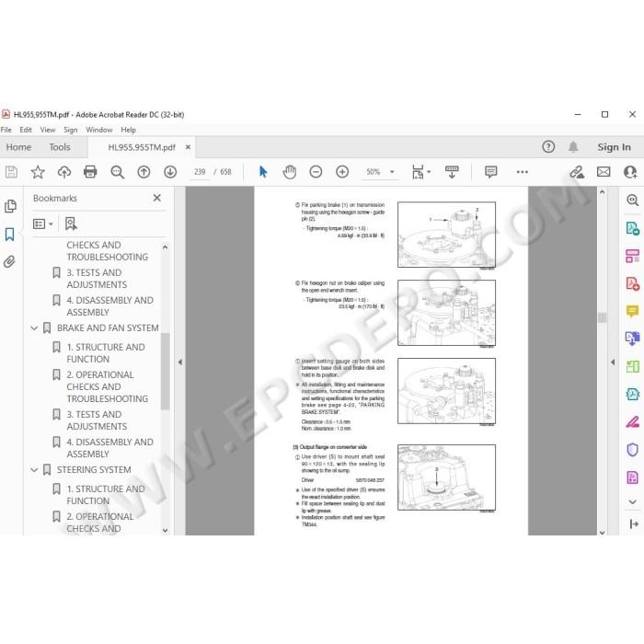Open the Edit menu
Screen dimensions: 644x644
pos(26,130)
